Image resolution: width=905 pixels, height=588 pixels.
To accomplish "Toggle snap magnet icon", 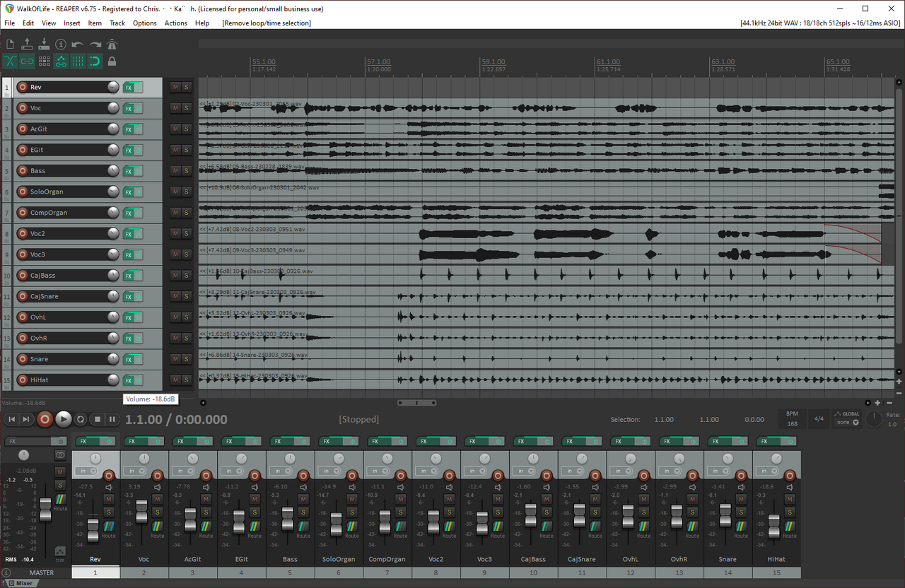I will point(95,61).
